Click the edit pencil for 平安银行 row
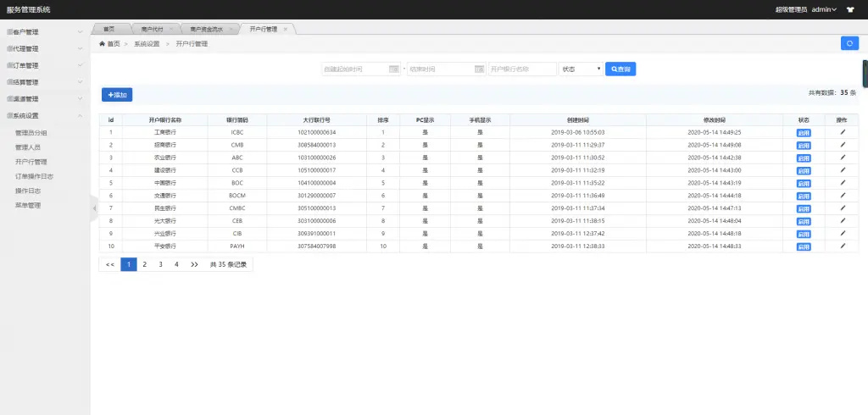Viewport: 868px width, 415px height. pyautogui.click(x=843, y=246)
